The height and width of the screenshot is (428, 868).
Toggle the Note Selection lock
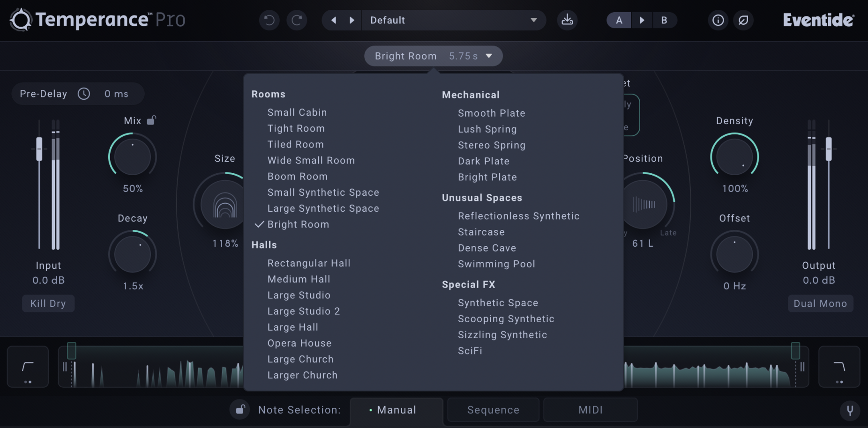point(240,410)
